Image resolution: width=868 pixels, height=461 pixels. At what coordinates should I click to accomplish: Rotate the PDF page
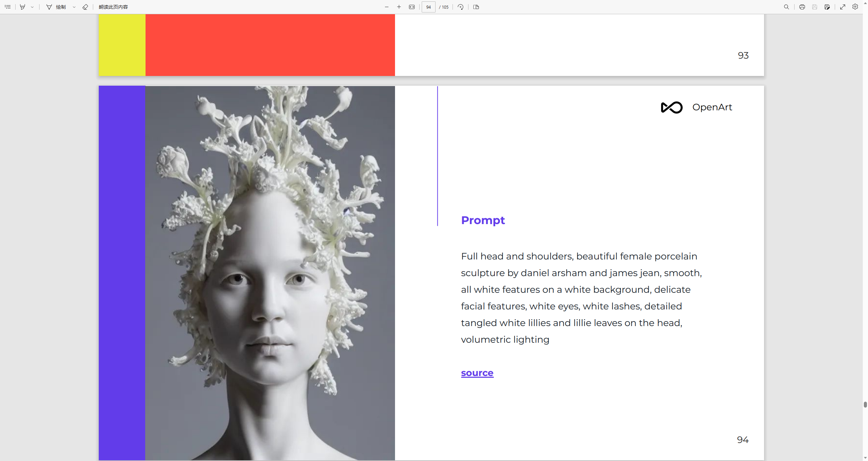point(461,7)
